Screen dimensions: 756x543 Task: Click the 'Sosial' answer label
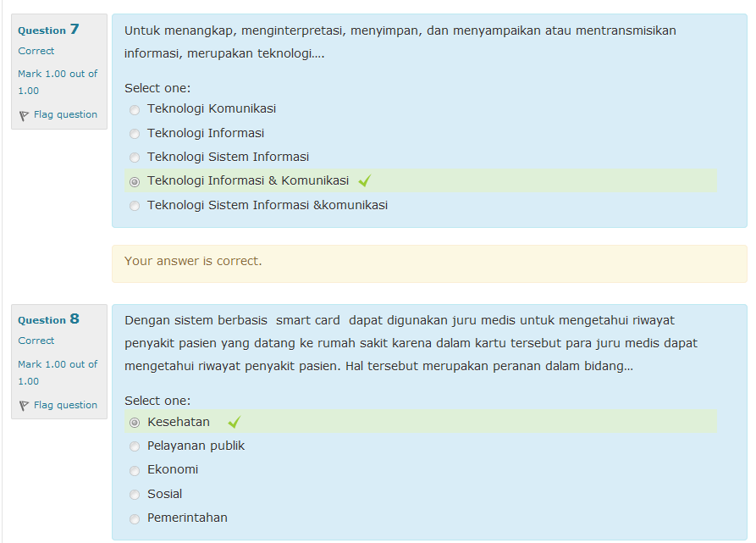pos(165,495)
